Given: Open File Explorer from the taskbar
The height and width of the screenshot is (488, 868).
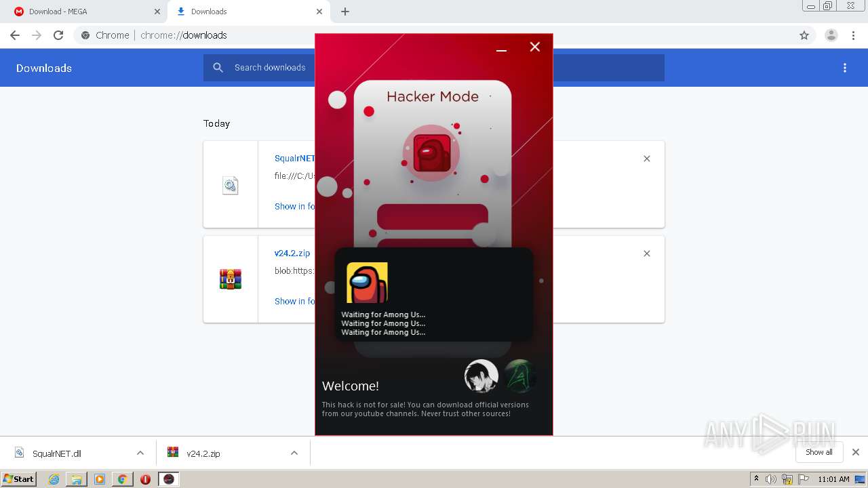Looking at the screenshot, I should 77,479.
